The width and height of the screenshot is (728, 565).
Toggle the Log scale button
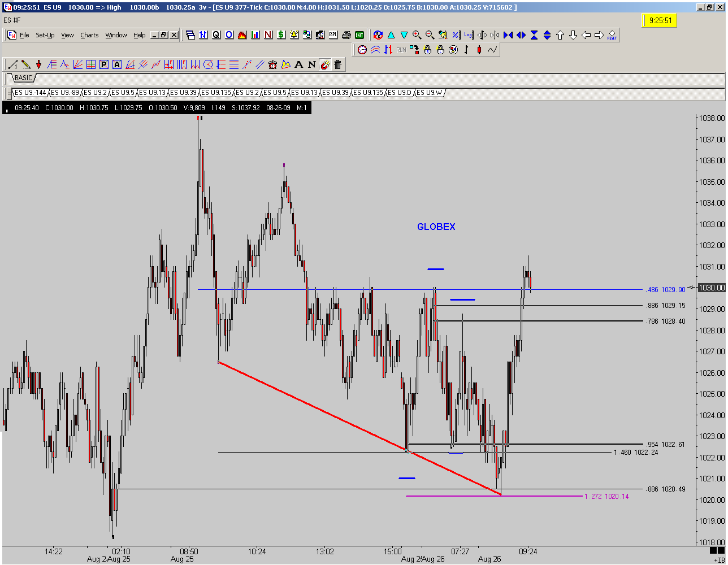click(469, 35)
